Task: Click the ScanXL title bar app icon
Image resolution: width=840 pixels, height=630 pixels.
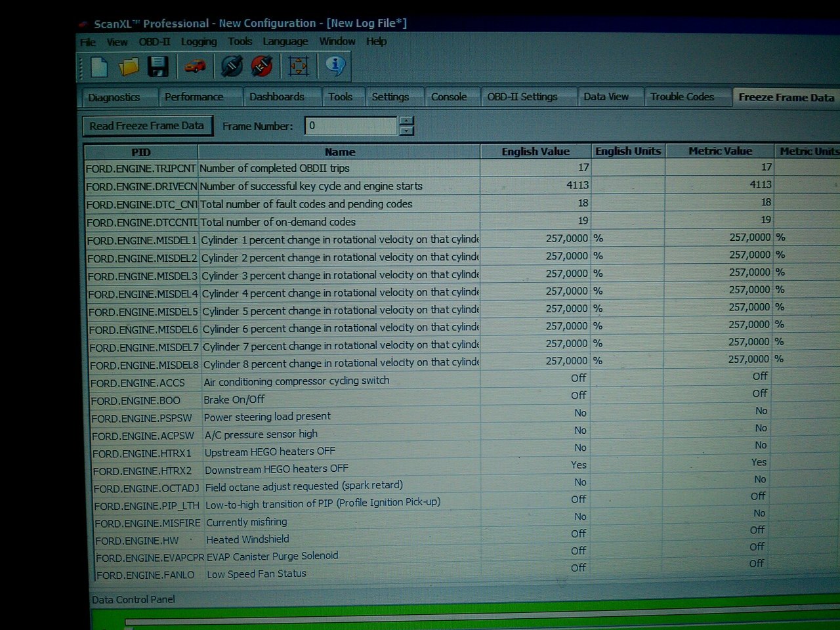Action: tap(83, 24)
